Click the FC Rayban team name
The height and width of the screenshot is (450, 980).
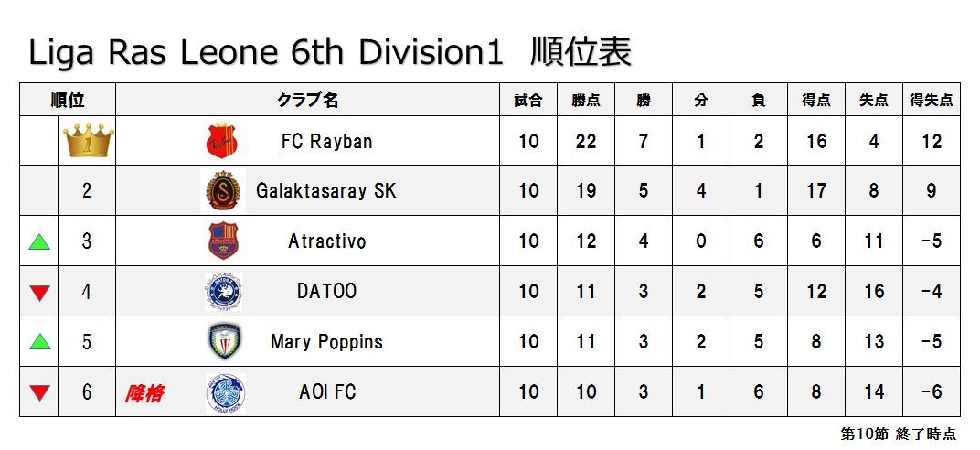point(326,141)
